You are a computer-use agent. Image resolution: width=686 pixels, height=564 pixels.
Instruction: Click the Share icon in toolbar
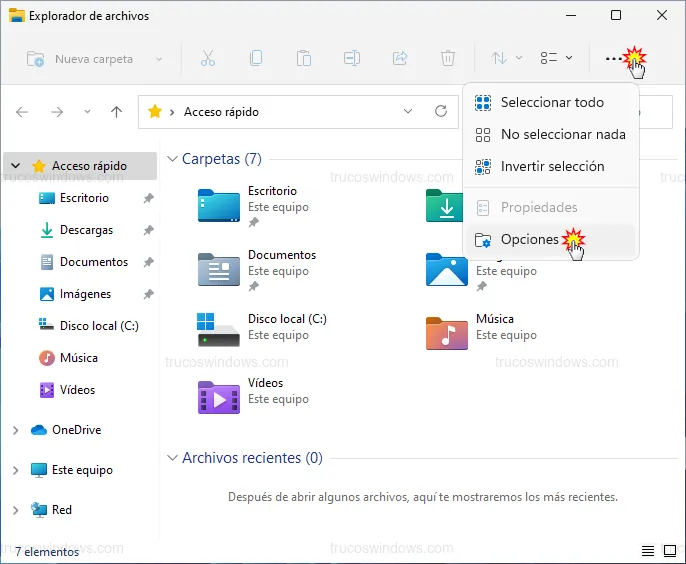point(400,59)
